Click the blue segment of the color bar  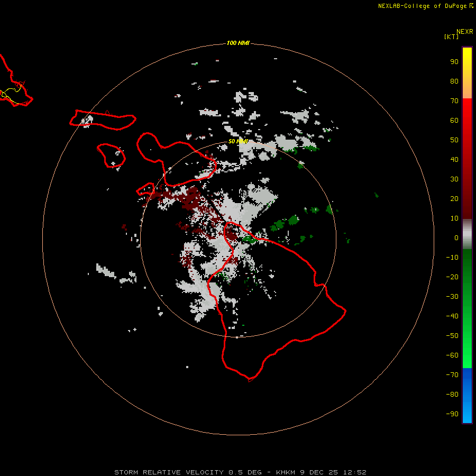(x=467, y=395)
